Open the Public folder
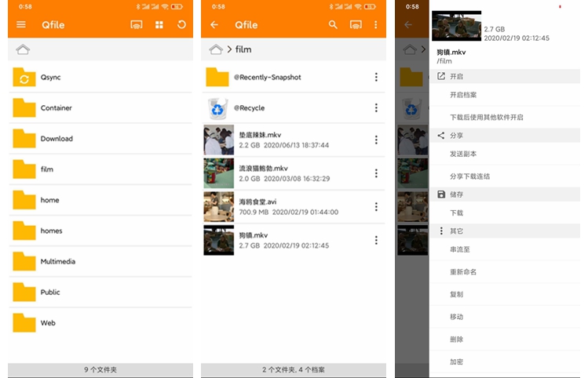The height and width of the screenshot is (378, 588). pyautogui.click(x=100, y=293)
